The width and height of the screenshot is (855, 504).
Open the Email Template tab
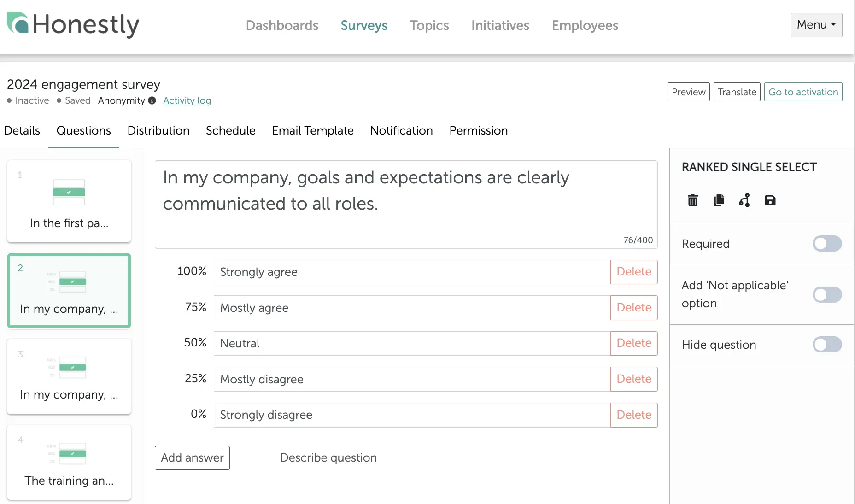(x=313, y=131)
